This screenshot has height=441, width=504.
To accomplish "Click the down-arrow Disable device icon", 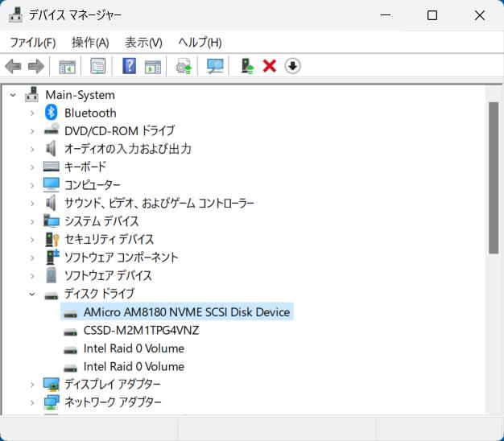I will coord(292,66).
